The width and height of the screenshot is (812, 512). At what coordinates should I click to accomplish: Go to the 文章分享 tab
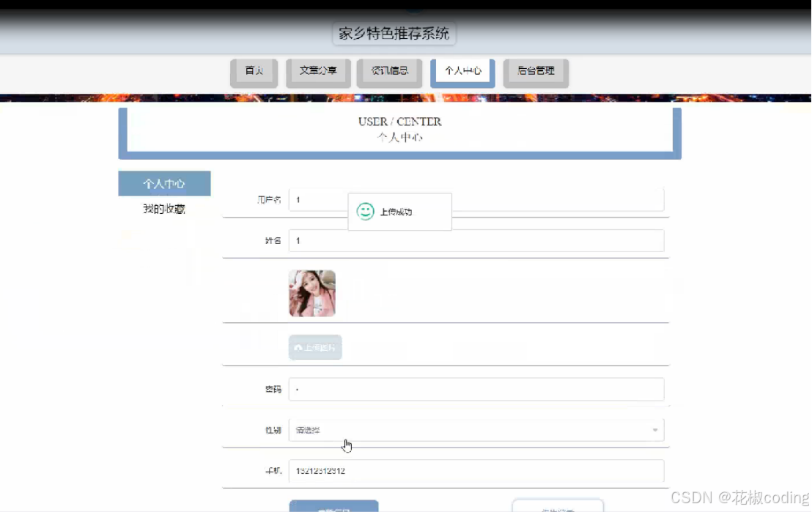pos(318,72)
